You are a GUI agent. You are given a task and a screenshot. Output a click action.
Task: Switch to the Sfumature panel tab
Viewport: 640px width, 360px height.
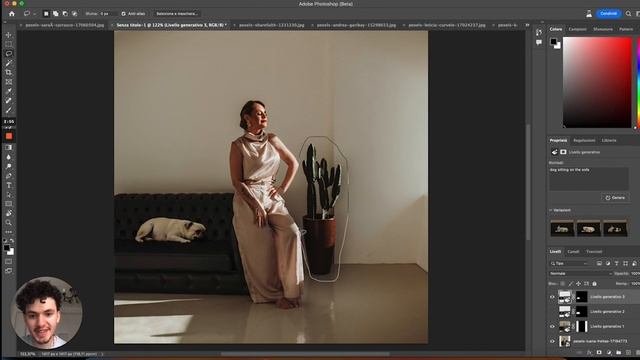pyautogui.click(x=602, y=29)
